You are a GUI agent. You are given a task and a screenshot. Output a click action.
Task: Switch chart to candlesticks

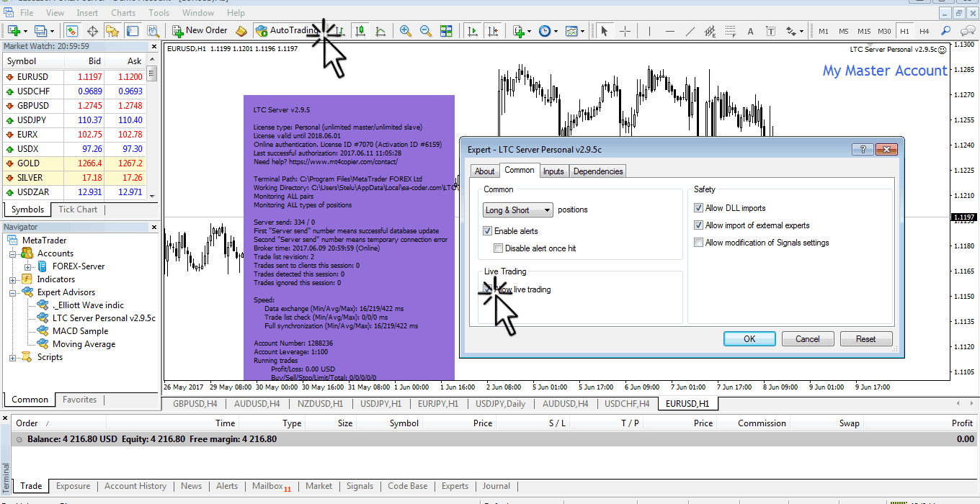click(360, 31)
